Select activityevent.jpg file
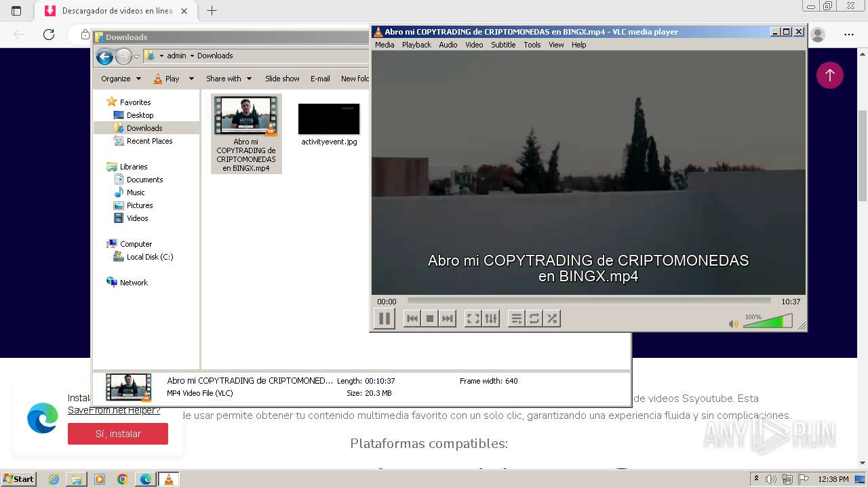868x488 pixels. click(329, 124)
